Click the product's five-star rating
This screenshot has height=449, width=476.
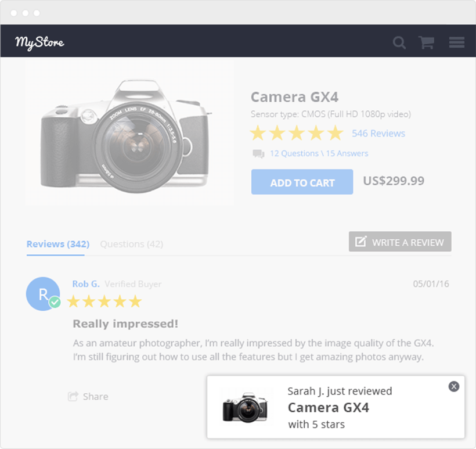pos(297,134)
